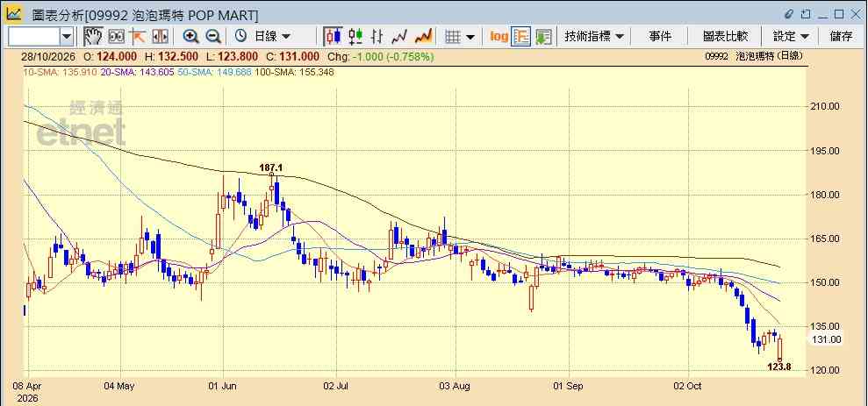Screen dimensions: 868x406
Task: Click the chart analysis title bar icon
Action: 14,13
